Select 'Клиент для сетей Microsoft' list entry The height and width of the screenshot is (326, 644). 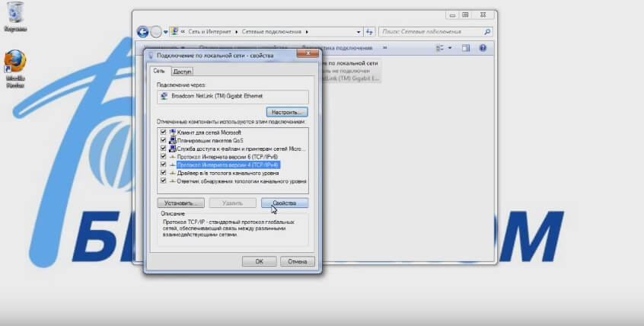click(x=209, y=133)
